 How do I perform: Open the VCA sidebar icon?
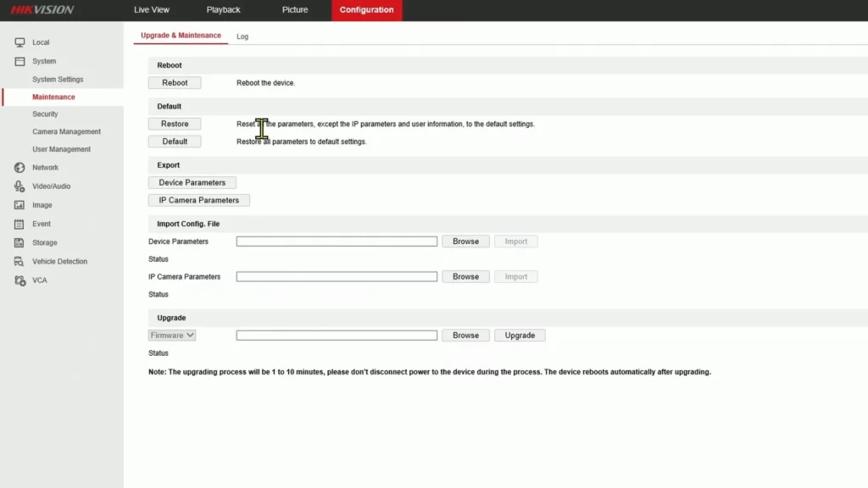tap(19, 280)
